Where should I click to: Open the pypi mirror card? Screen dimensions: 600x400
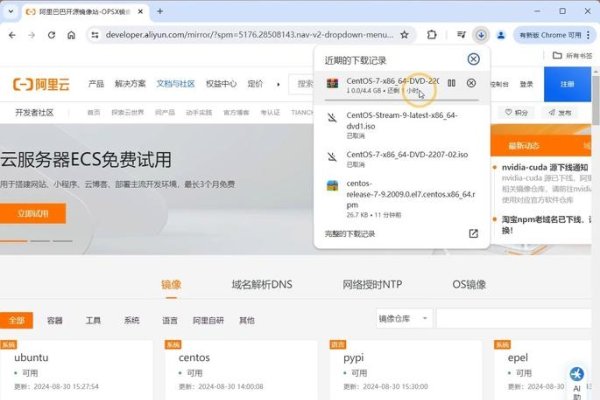point(406,370)
